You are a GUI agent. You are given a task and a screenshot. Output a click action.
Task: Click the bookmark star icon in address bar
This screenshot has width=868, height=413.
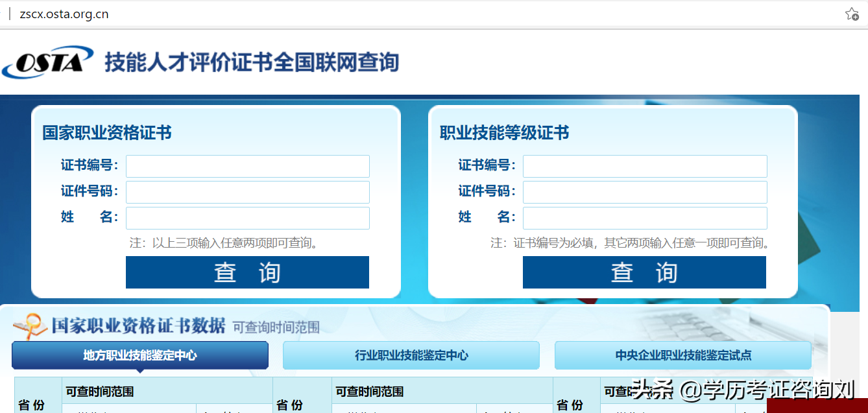852,14
